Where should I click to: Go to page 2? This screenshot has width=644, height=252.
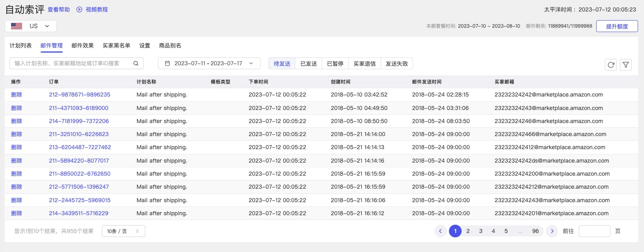[468, 231]
